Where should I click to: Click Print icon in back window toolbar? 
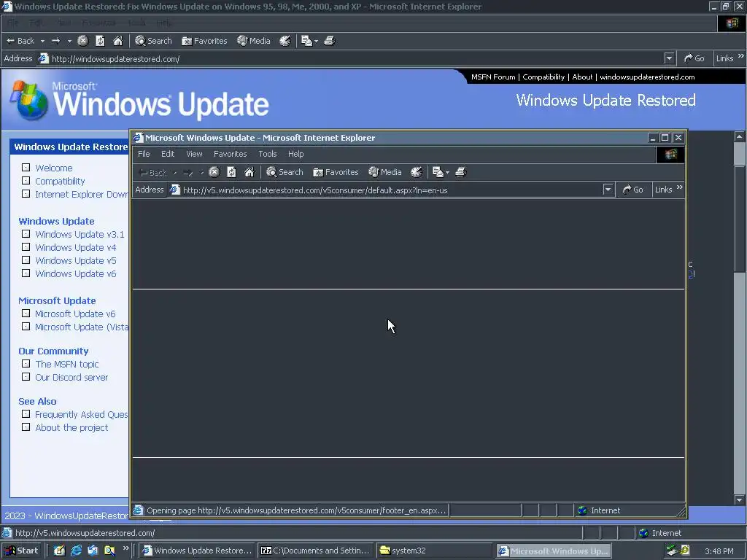pyautogui.click(x=330, y=41)
